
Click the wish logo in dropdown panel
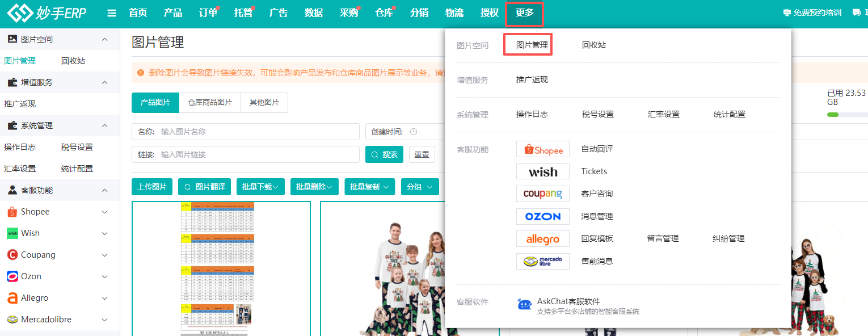543,171
